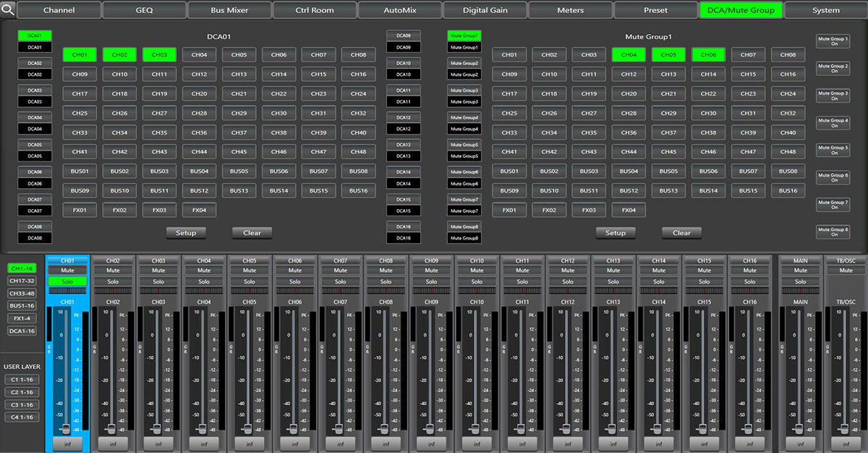Toggle CH04 in the DCA01 assignment grid
The width and height of the screenshot is (868, 453).
199,55
